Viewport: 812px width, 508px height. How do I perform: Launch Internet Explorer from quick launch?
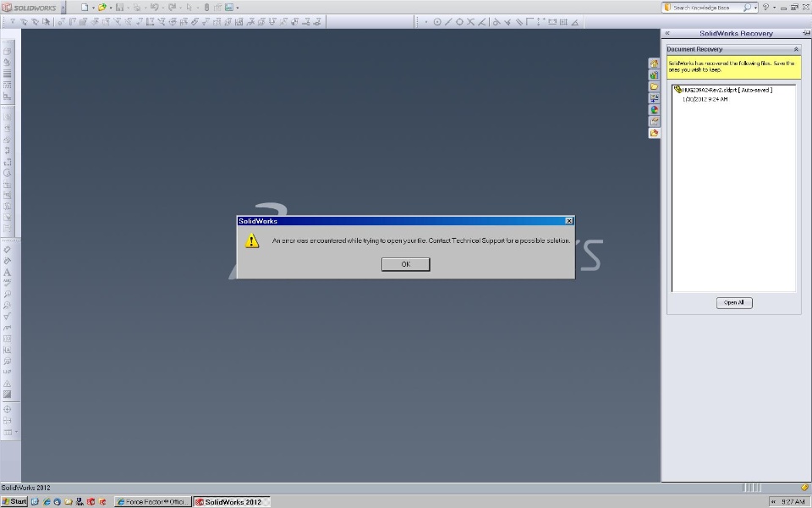[46, 502]
